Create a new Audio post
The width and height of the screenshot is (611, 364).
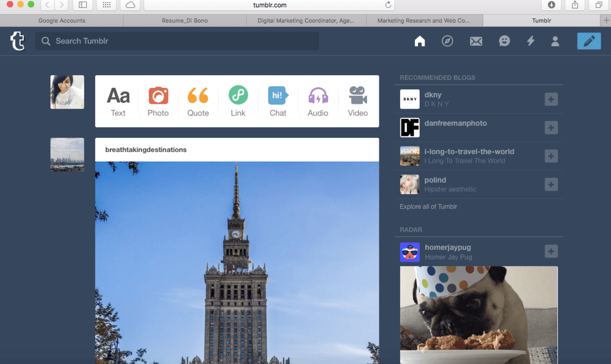tap(318, 101)
